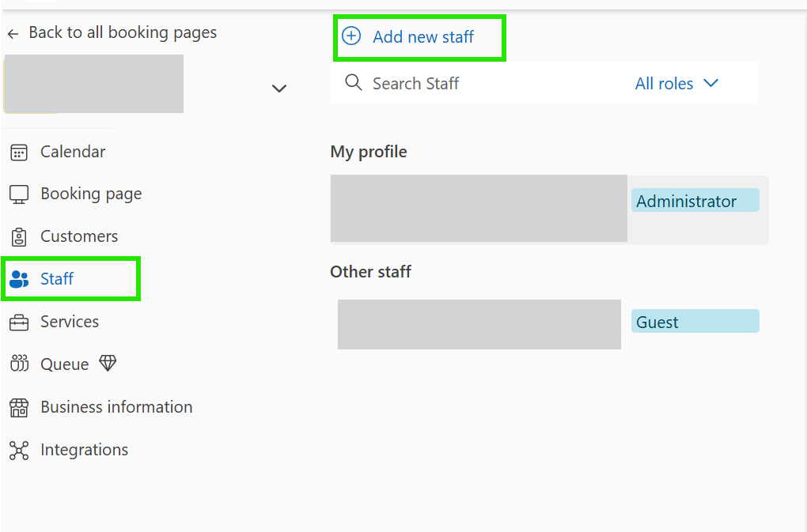
Task: Click Add new staff
Action: (x=425, y=36)
